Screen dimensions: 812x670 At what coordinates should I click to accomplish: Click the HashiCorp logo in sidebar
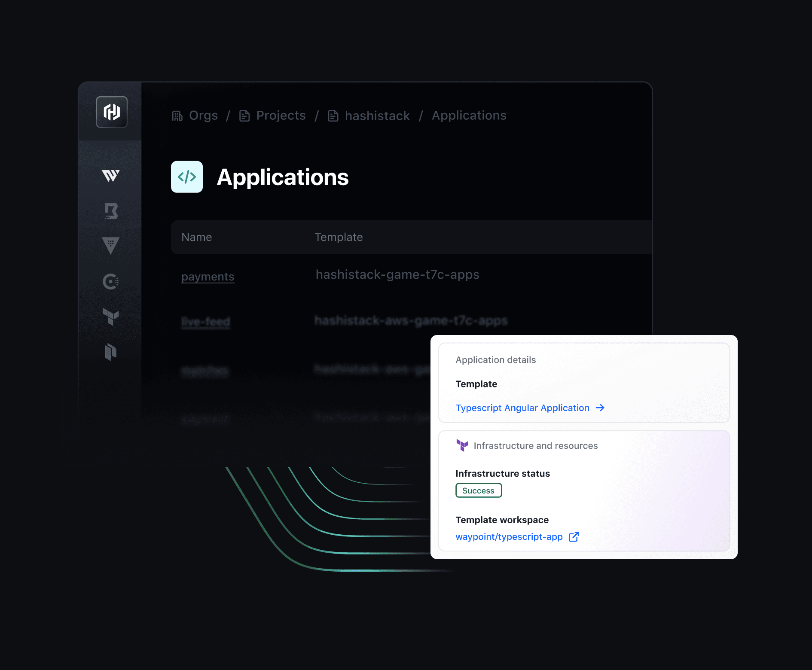coord(112,112)
